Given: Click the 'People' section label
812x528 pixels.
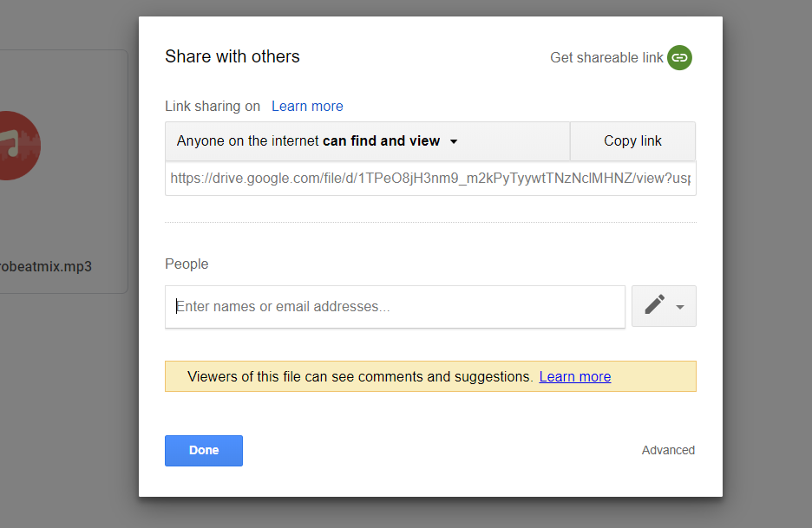Looking at the screenshot, I should pyautogui.click(x=187, y=264).
